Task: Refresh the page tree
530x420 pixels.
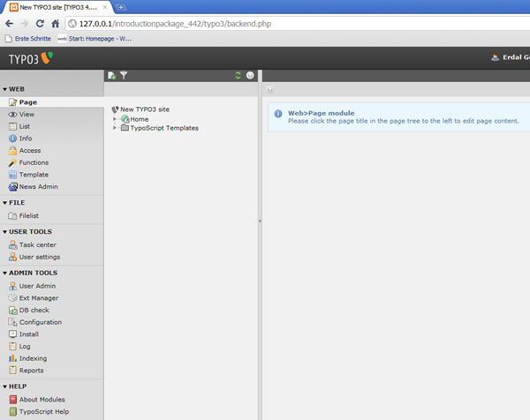Action: pos(238,76)
